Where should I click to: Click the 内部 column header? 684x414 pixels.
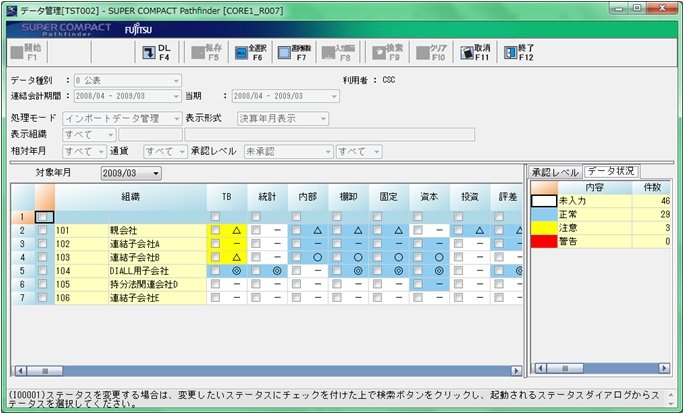pos(308,197)
